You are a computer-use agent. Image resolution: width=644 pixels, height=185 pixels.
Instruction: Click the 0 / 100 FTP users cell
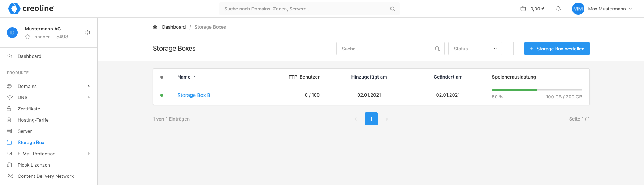312,95
